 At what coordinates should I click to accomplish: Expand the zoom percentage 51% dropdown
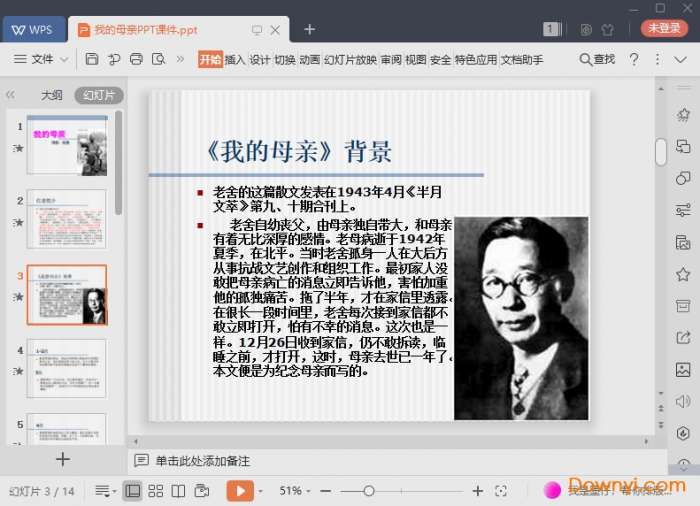(x=297, y=491)
